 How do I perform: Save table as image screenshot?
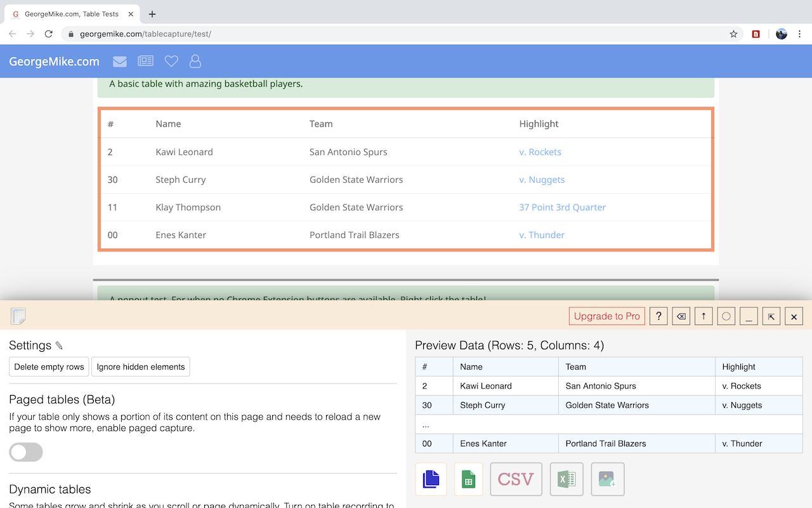pos(607,479)
